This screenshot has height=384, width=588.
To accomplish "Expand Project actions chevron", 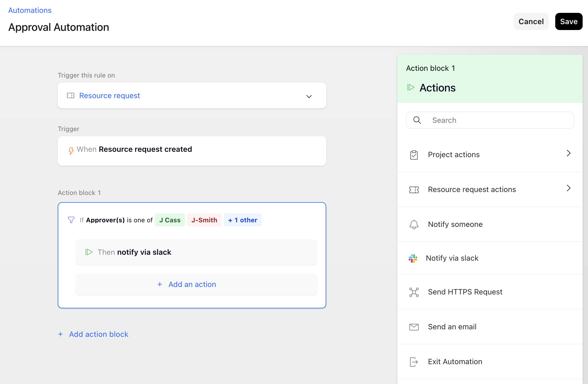I will coord(568,153).
